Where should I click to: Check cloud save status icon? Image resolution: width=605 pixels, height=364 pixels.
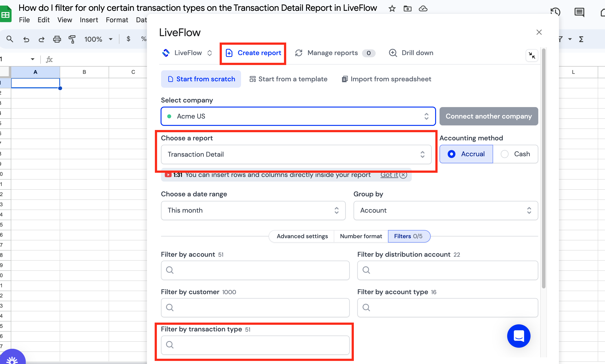point(423,9)
